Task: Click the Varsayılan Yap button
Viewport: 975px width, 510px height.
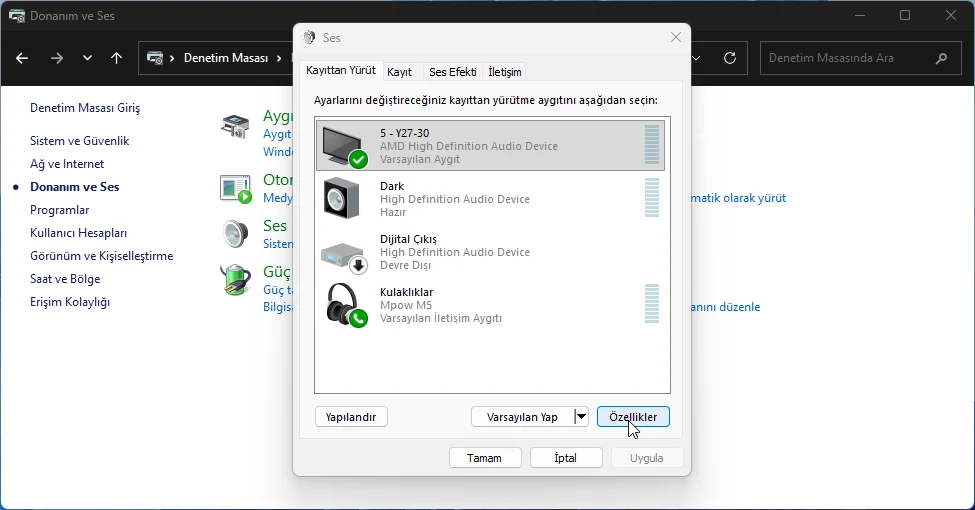Action: [522, 417]
